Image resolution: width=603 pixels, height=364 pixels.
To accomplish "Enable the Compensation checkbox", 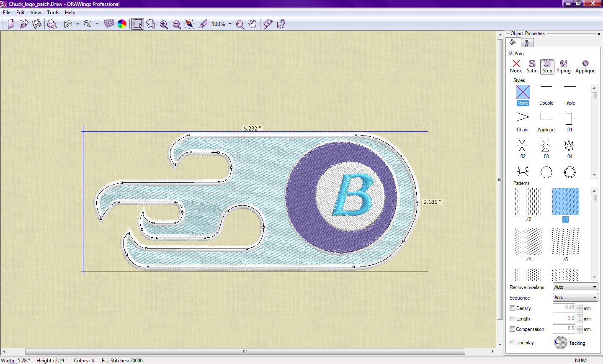I will click(512, 329).
